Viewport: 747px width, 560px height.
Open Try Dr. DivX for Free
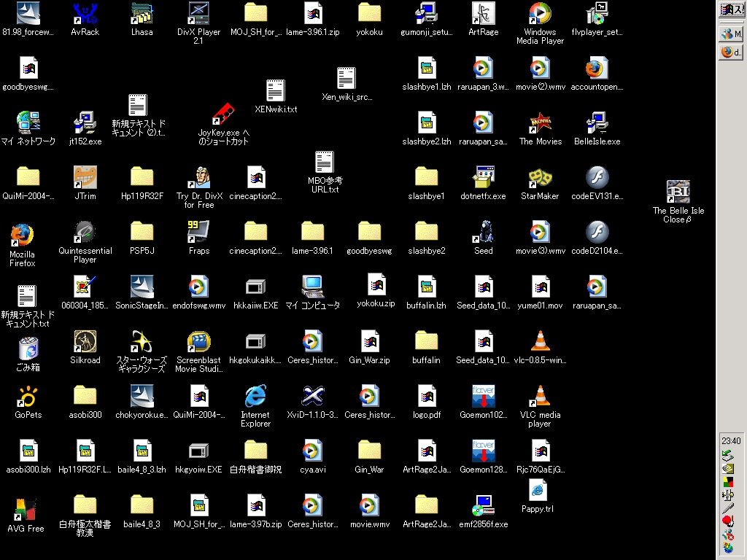click(x=198, y=187)
